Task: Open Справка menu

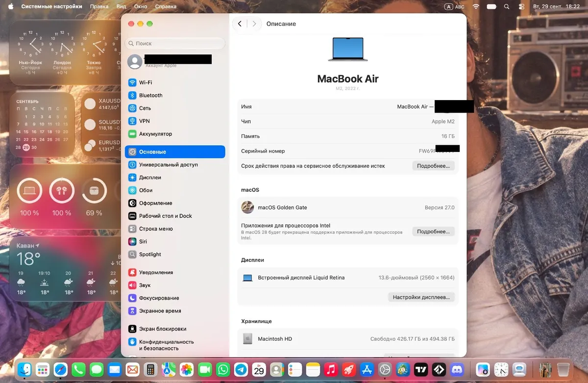Action: pyautogui.click(x=166, y=7)
